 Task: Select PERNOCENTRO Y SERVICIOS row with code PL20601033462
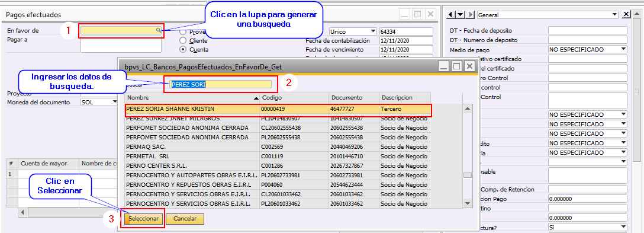pos(278,204)
